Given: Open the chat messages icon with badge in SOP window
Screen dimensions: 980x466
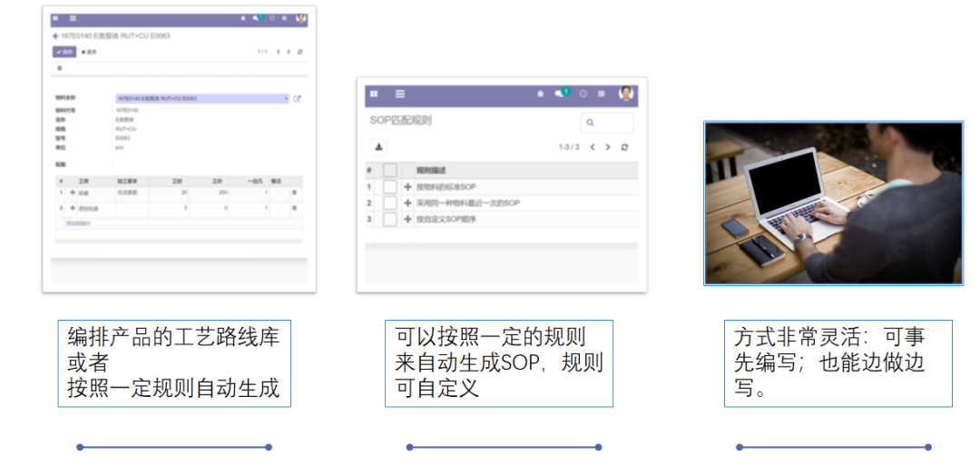Looking at the screenshot, I should click(561, 94).
